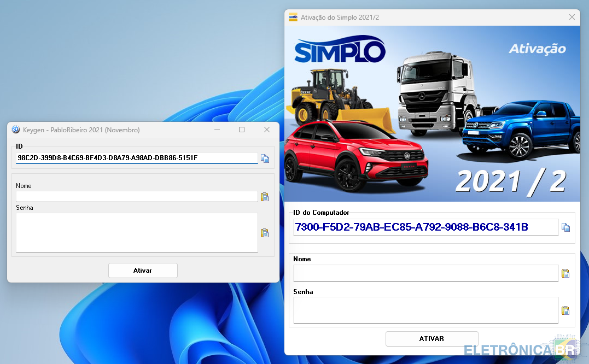Paste into Simplo Senha field using icon

[x=565, y=310]
